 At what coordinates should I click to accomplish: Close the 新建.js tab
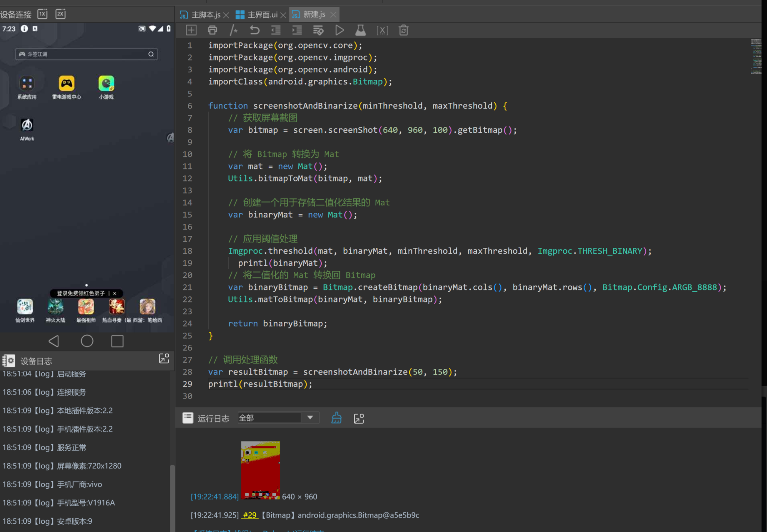click(333, 15)
